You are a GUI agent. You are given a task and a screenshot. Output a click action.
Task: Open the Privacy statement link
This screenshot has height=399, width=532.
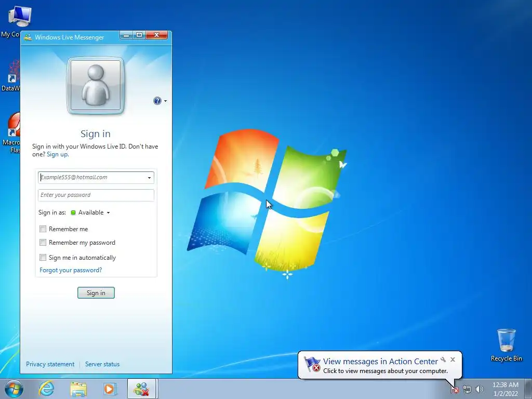point(50,364)
